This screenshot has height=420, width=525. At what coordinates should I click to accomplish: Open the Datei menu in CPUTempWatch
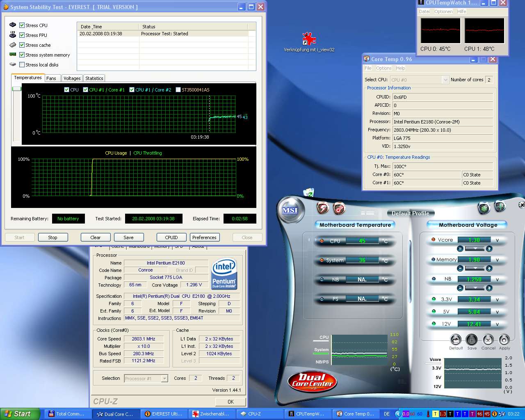425,11
